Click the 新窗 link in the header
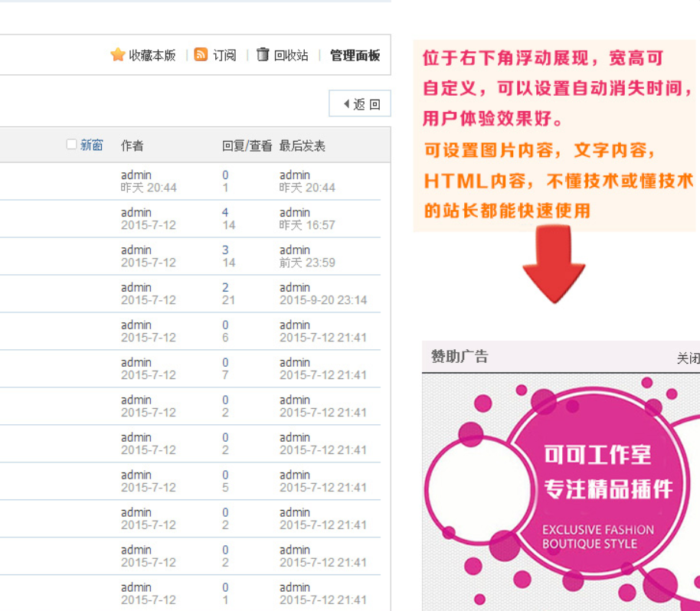The width and height of the screenshot is (700, 611). (x=91, y=145)
